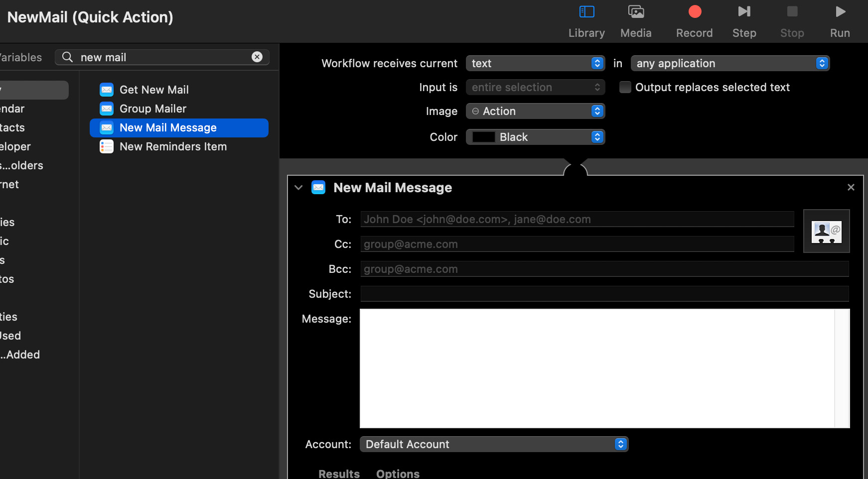Image resolution: width=868 pixels, height=479 pixels.
Task: Click the Stop toolbar icon
Action: pos(792,11)
